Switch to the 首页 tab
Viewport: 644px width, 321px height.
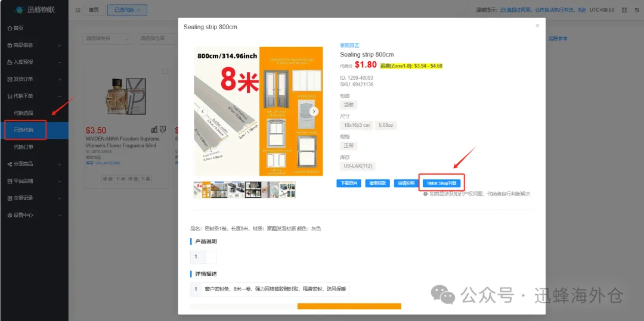click(94, 10)
